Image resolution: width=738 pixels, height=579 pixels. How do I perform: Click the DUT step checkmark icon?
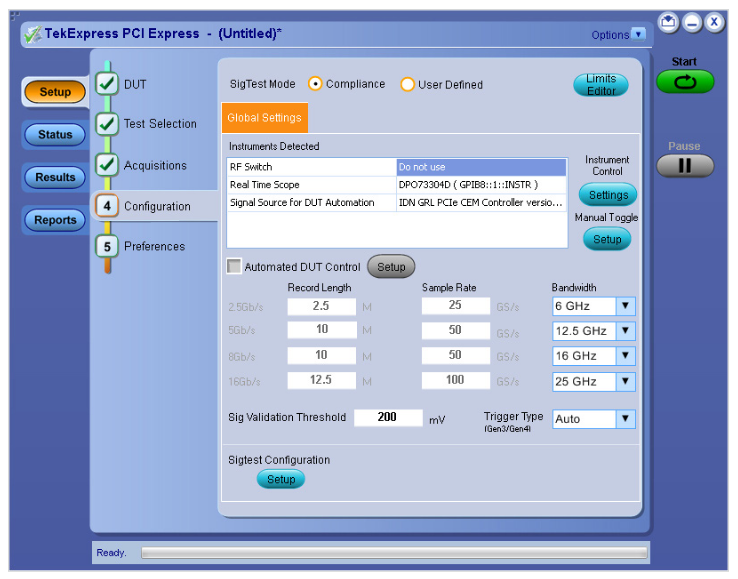(107, 85)
